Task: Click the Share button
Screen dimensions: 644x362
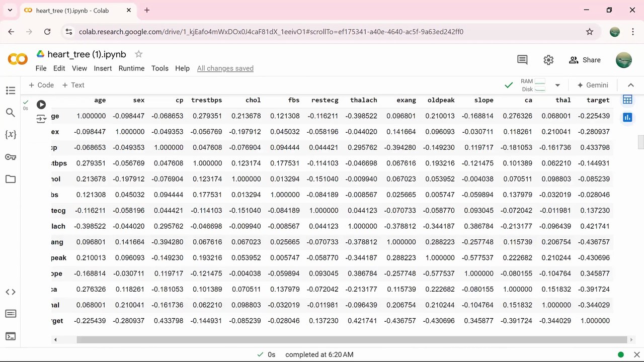Action: point(585,60)
